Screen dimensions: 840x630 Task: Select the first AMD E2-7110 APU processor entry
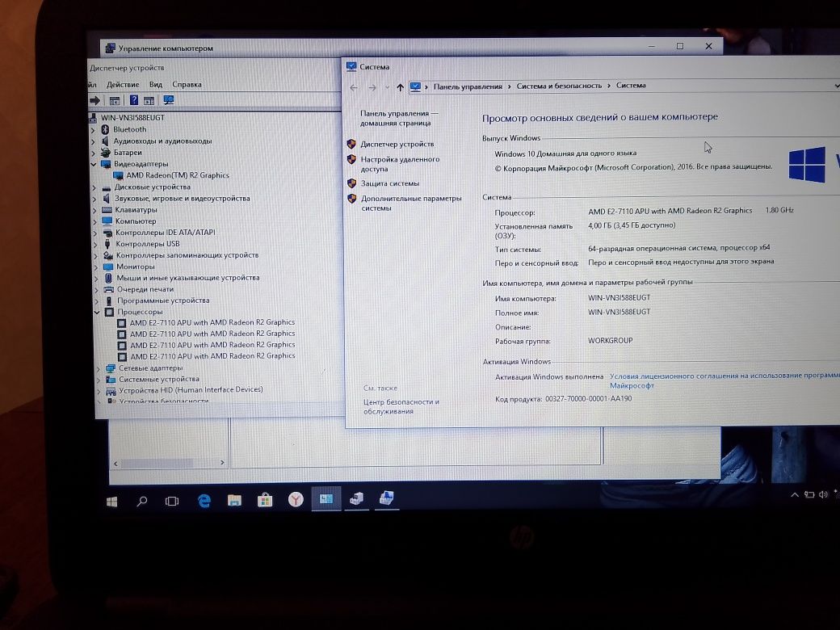point(212,322)
